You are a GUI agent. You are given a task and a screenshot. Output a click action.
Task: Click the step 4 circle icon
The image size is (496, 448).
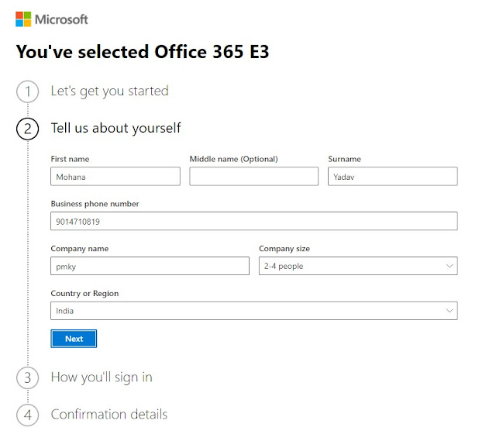point(27,415)
